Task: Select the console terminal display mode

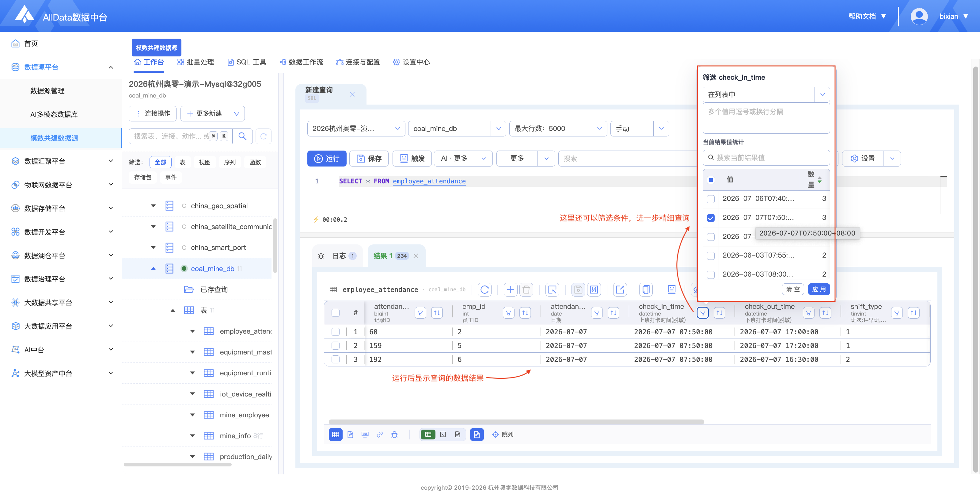Action: 443,434
